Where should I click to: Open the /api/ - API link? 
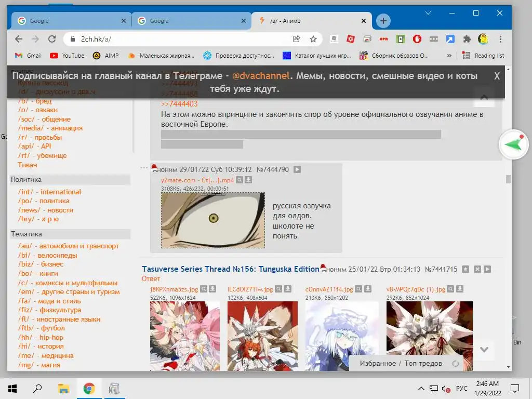coord(35,146)
